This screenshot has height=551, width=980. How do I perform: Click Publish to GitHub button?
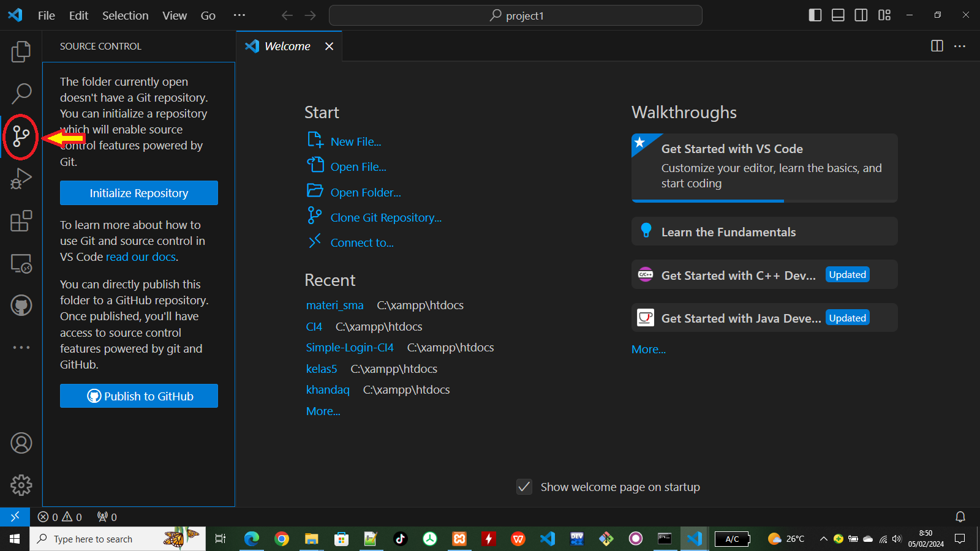click(139, 396)
